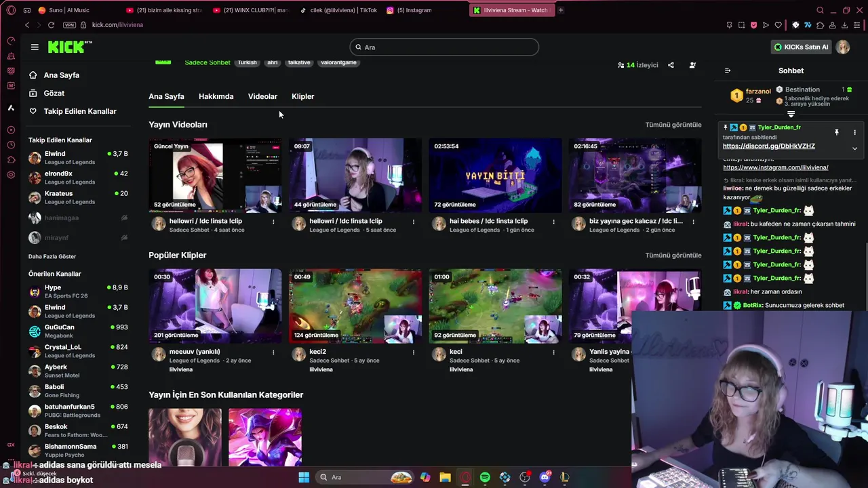Collapse the Sohbet chat panel icon
The image size is (868, 488).
(728, 70)
